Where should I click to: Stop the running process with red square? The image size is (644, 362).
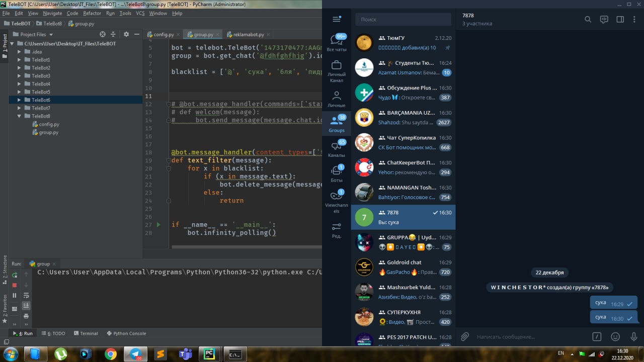click(15, 285)
